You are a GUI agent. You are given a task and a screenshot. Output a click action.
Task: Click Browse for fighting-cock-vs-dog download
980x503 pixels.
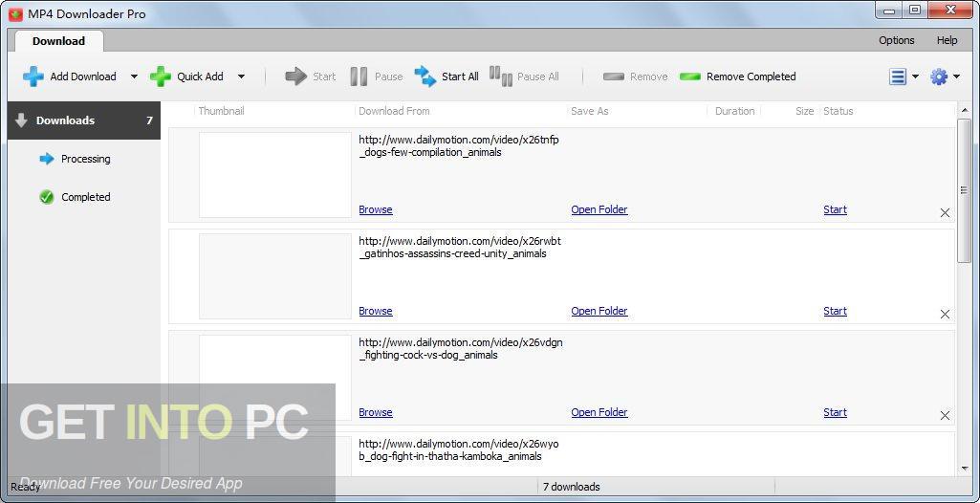[x=376, y=412]
